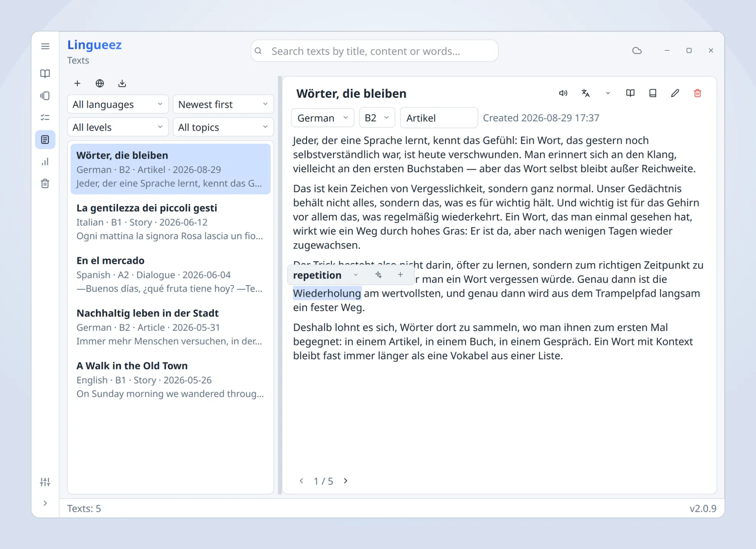Click the import download icon
Viewport: 756px width, 549px height.
pos(122,83)
